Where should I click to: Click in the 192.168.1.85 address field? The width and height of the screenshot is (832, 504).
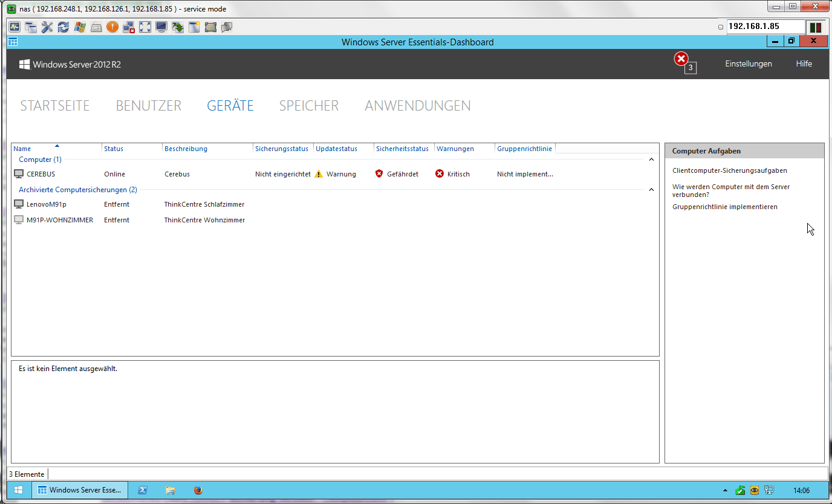tap(765, 27)
